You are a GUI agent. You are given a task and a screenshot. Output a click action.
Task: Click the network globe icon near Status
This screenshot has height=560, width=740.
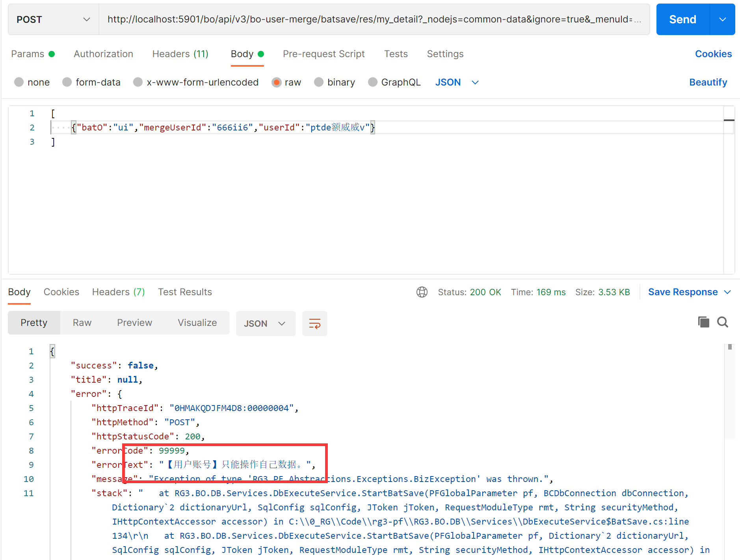[422, 292]
